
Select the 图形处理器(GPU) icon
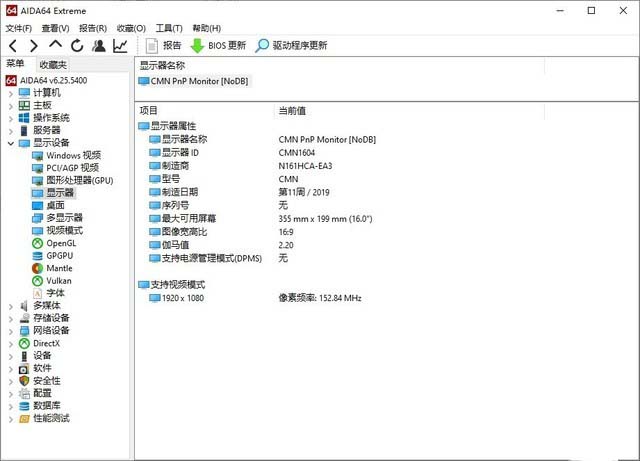coord(38,180)
